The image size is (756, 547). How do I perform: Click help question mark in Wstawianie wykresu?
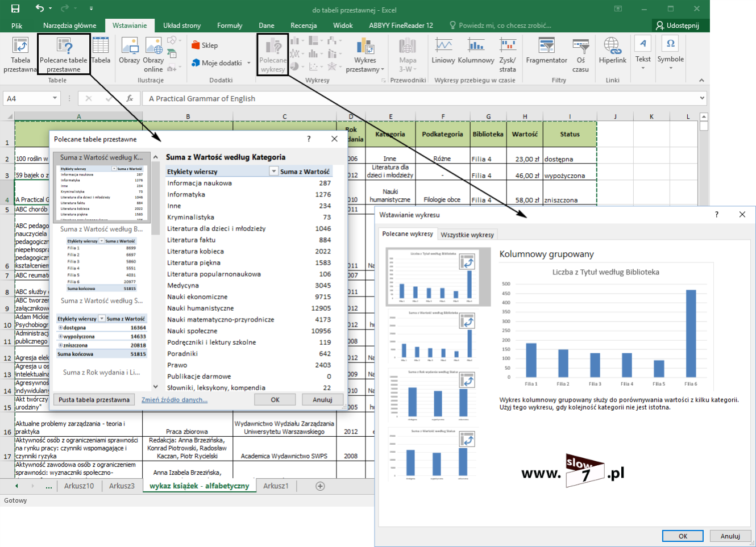click(716, 214)
